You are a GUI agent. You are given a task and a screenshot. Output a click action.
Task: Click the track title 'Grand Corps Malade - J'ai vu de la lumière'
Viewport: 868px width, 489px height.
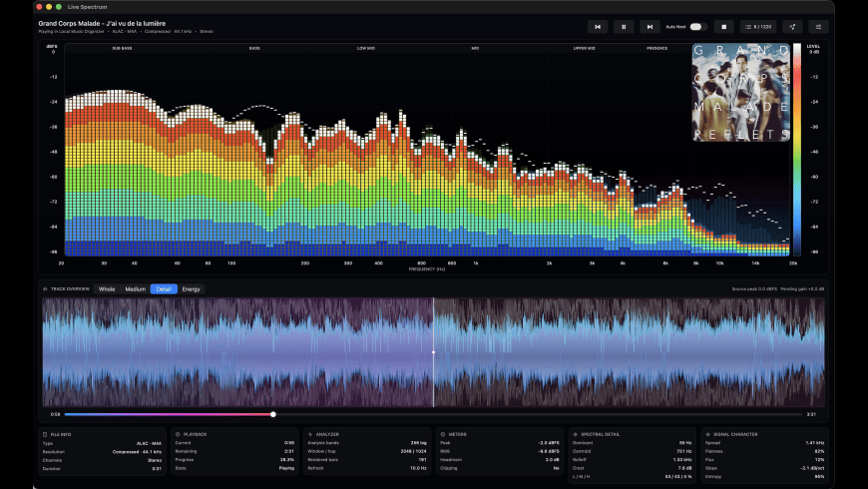click(x=102, y=23)
